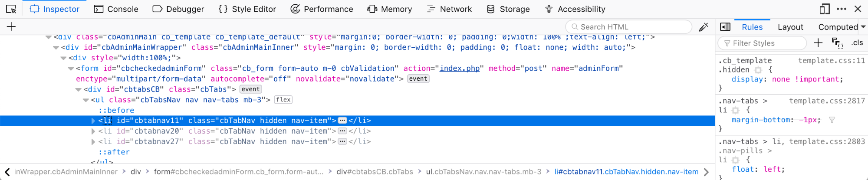
Task: Toggle the responsive design mode icon
Action: tap(825, 9)
